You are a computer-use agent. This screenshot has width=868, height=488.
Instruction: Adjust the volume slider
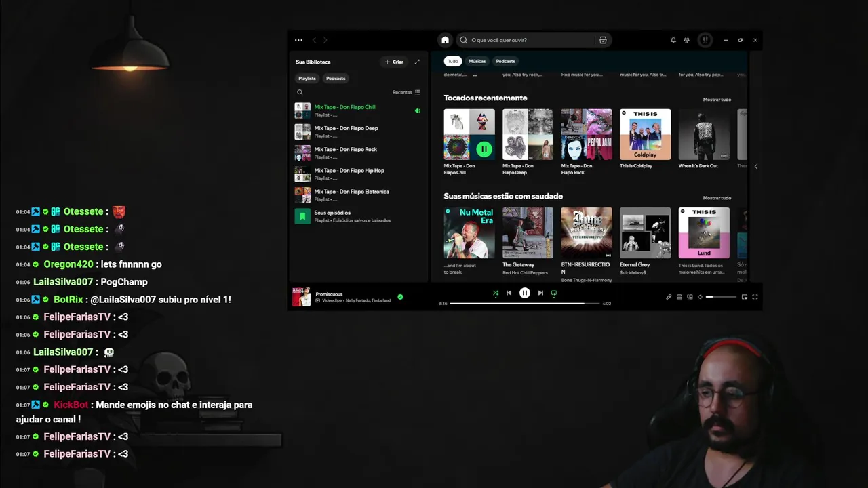(721, 297)
